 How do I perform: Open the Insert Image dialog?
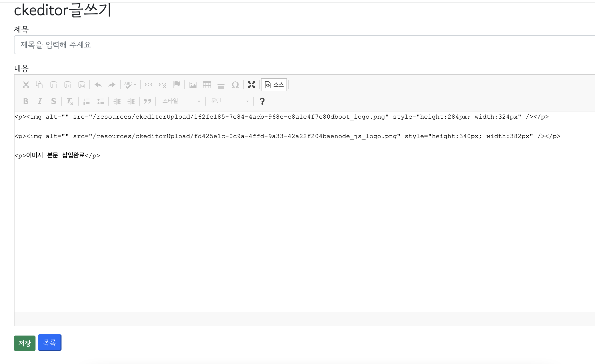pos(193,85)
